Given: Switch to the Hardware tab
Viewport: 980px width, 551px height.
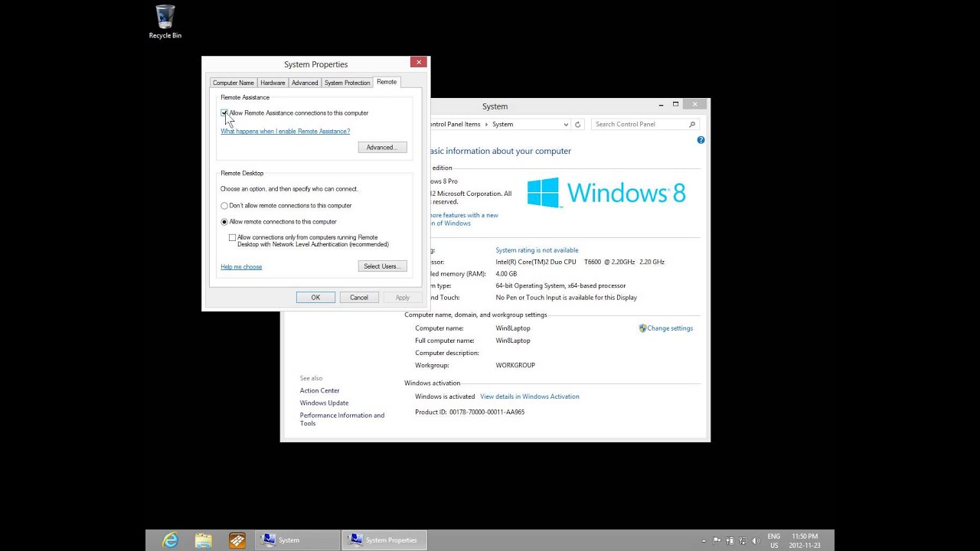Looking at the screenshot, I should [x=273, y=83].
